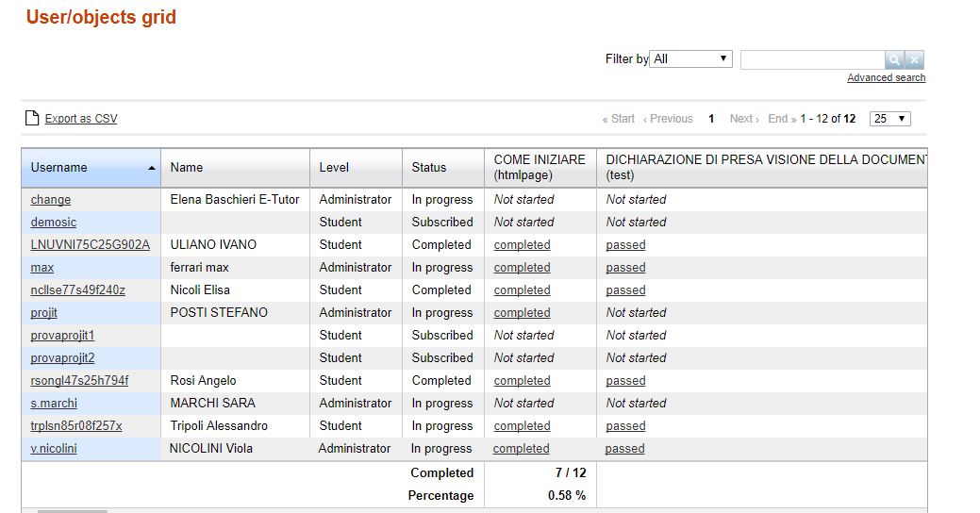
Task: Clear the search with the X icon
Action: (915, 59)
